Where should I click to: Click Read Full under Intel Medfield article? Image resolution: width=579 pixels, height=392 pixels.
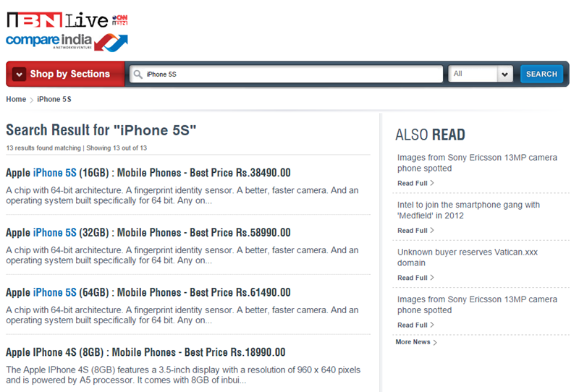415,230
